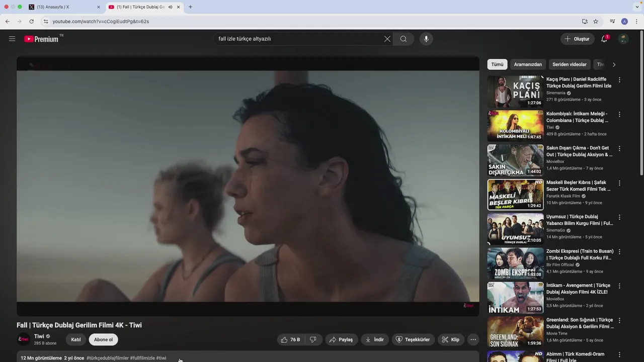Open the account avatar menu

(623, 39)
